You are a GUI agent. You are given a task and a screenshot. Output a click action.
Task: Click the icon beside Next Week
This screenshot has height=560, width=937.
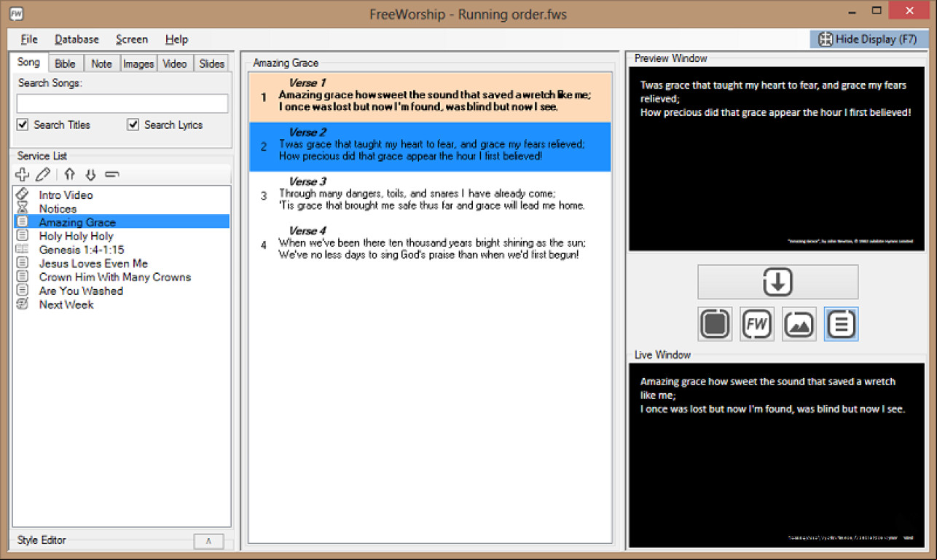(x=23, y=304)
